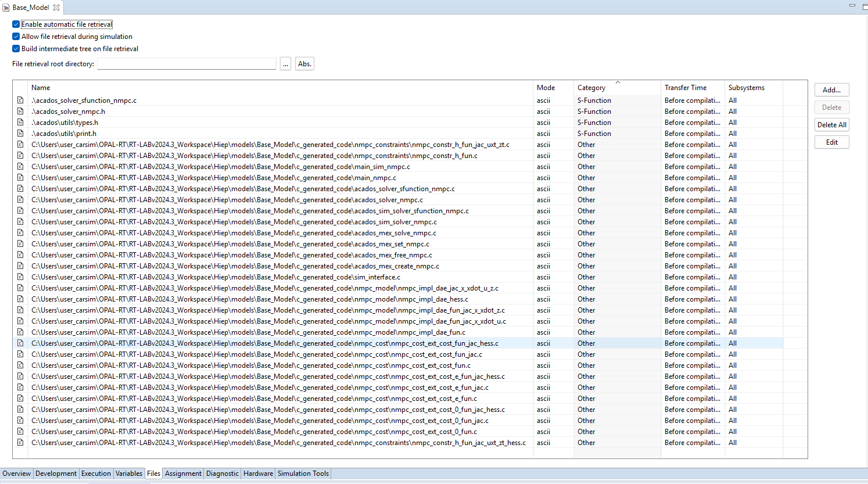Sort the list by Category column header
This screenshot has width=868, height=484.
click(591, 88)
